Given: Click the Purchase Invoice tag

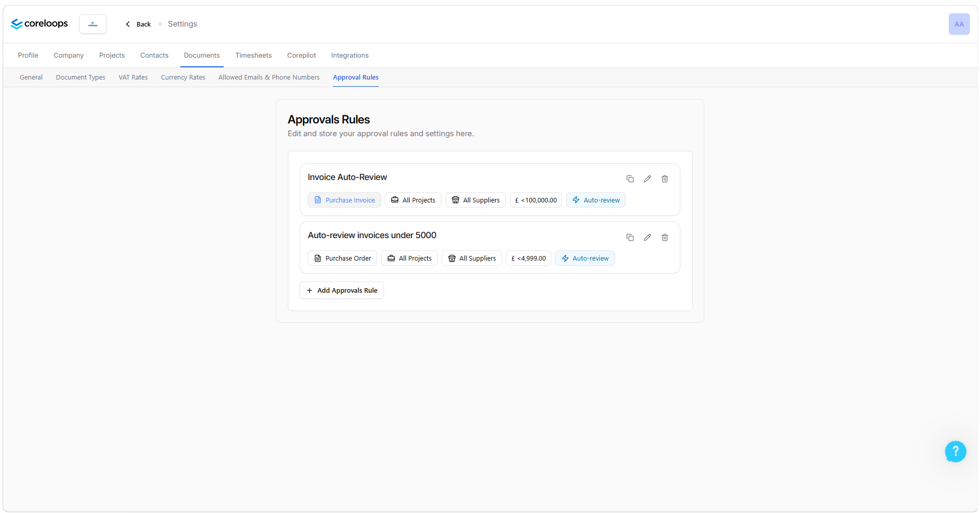Looking at the screenshot, I should pos(345,200).
